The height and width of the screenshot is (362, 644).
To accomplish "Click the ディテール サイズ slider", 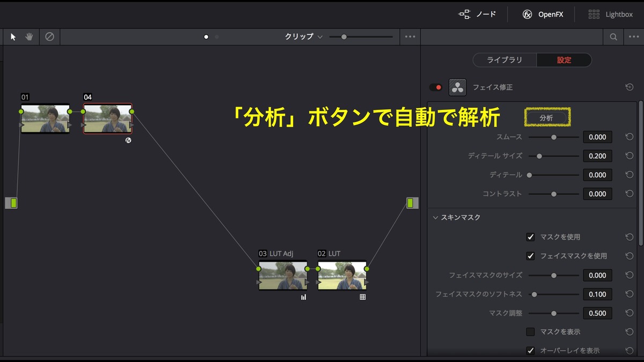I will point(553,156).
